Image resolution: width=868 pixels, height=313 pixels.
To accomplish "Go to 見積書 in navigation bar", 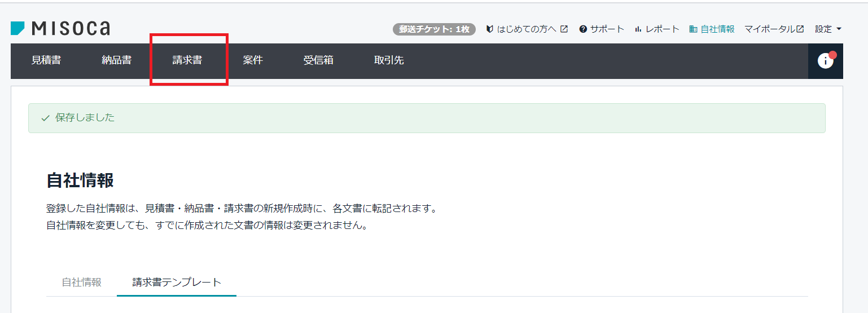I will click(x=46, y=60).
